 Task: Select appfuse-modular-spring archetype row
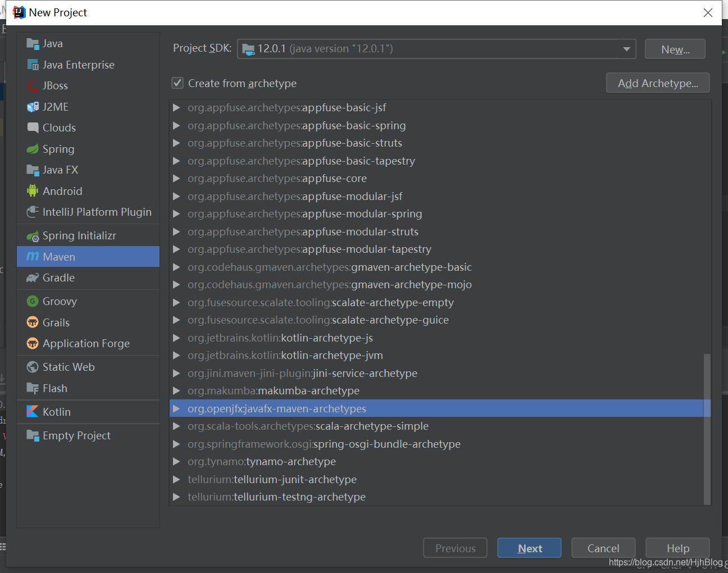pyautogui.click(x=440, y=213)
